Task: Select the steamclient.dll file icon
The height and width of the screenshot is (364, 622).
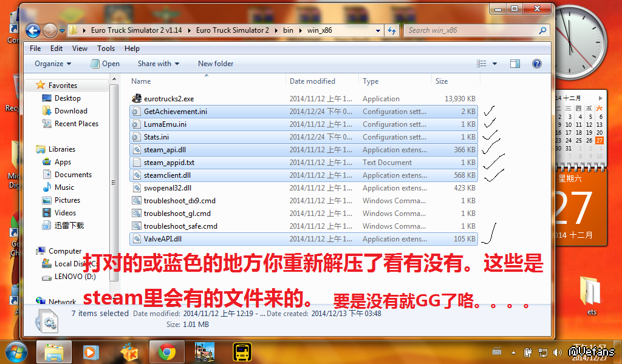Action: point(137,175)
